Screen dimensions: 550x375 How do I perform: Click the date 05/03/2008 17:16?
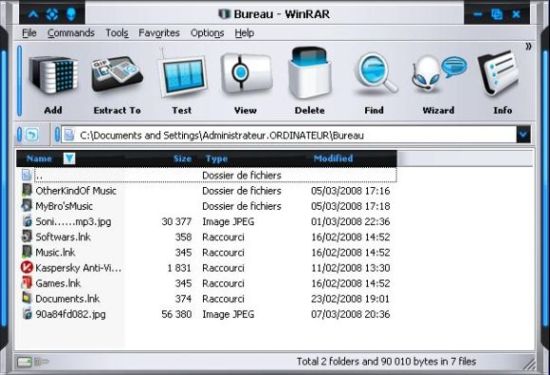[350, 191]
